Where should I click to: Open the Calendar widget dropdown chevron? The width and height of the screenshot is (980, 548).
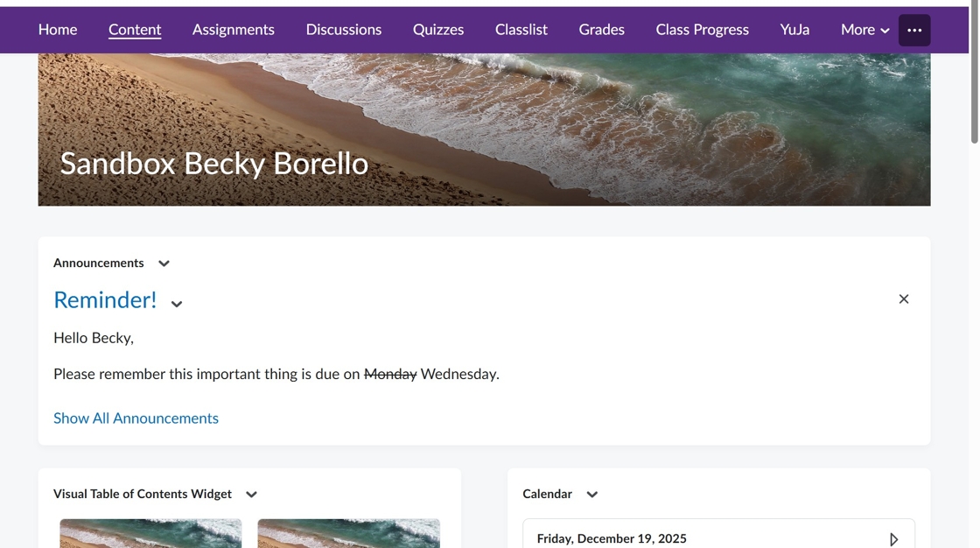point(592,495)
